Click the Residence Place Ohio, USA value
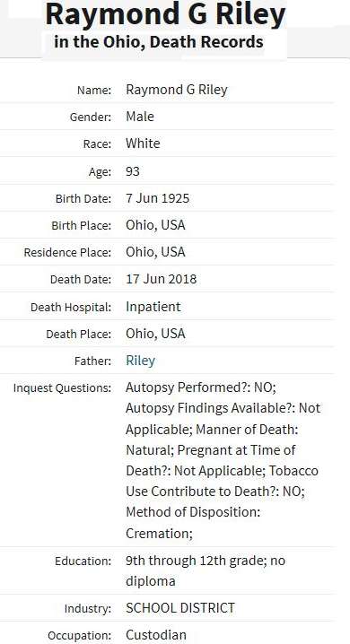Viewport: 350px width, 644px height. click(155, 252)
